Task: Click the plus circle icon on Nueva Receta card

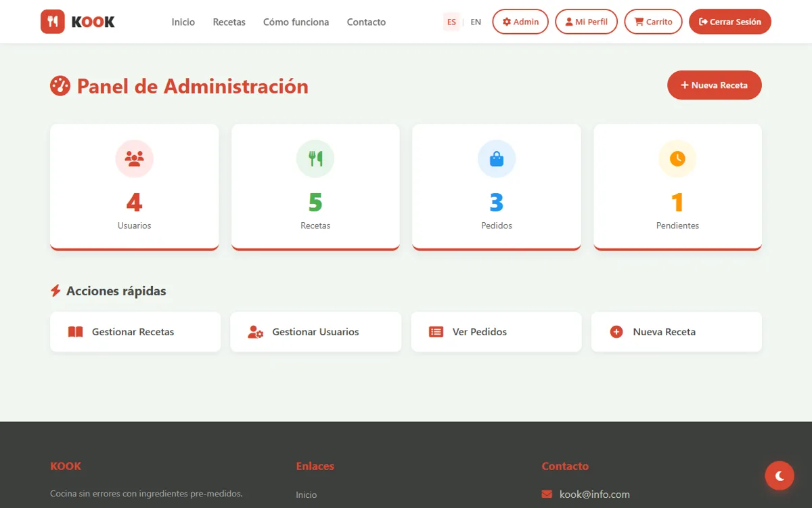Action: [x=616, y=332]
